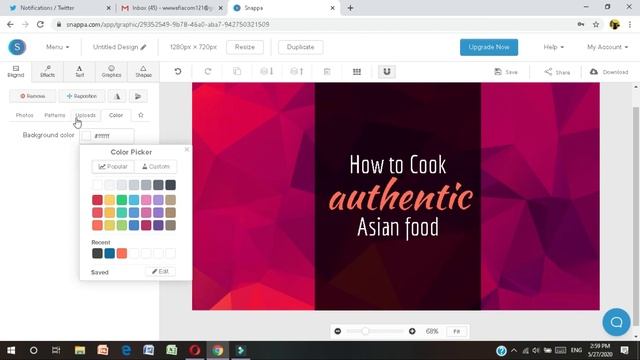Edit saved colors
This screenshot has width=640, height=360.
click(160, 271)
